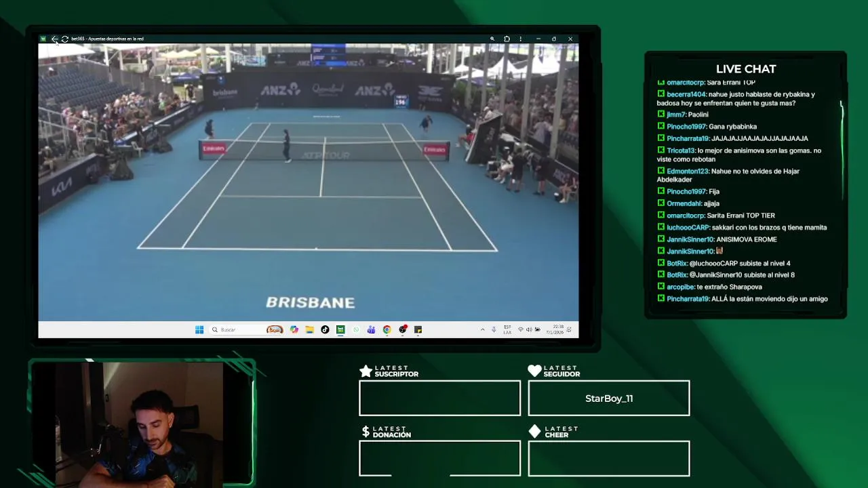Screen dimensions: 868x488
Task: Select username jimm7 in chat
Action: (x=676, y=115)
